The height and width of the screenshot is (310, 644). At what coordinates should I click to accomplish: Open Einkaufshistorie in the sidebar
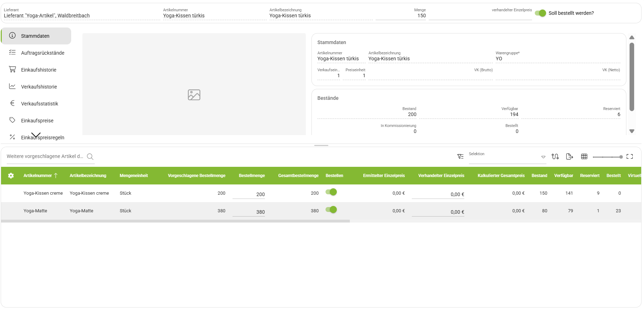click(36, 70)
